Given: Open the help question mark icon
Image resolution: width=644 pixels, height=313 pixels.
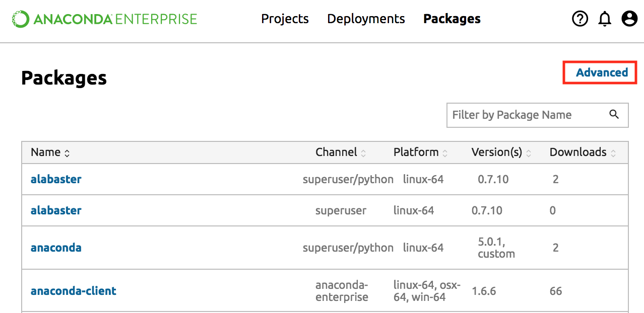Looking at the screenshot, I should 580,19.
